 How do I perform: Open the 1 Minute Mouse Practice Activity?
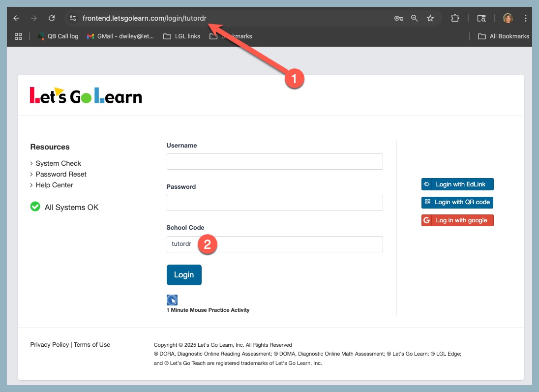coord(208,310)
